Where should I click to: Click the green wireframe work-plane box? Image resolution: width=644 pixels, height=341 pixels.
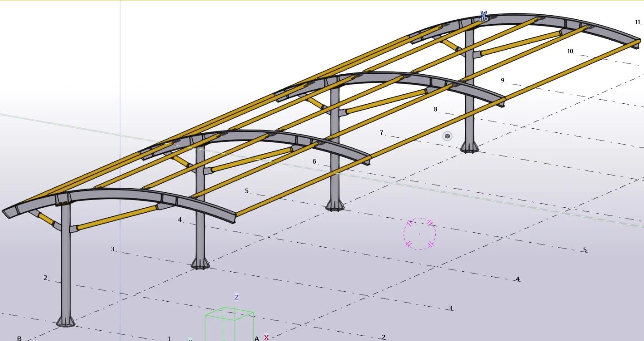(229, 324)
